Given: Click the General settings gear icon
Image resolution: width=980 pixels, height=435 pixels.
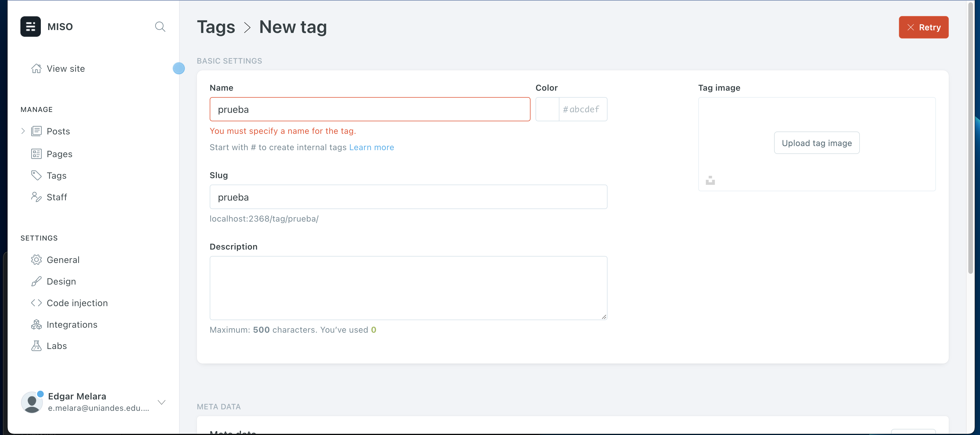Looking at the screenshot, I should 36,260.
